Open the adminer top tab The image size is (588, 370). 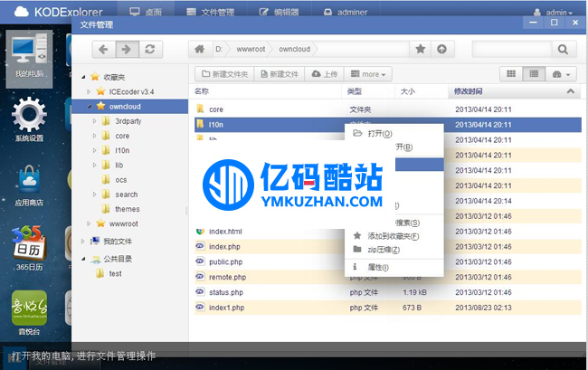tap(346, 12)
